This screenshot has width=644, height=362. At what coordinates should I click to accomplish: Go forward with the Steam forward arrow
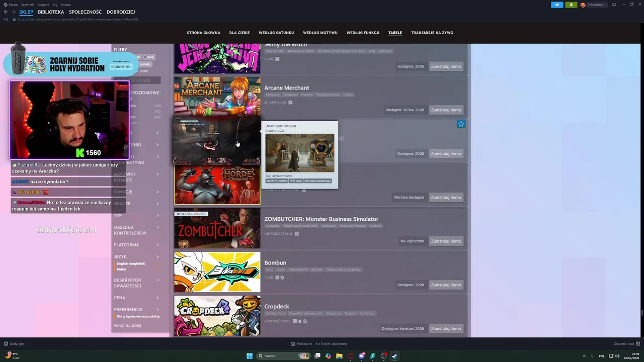[x=13, y=12]
